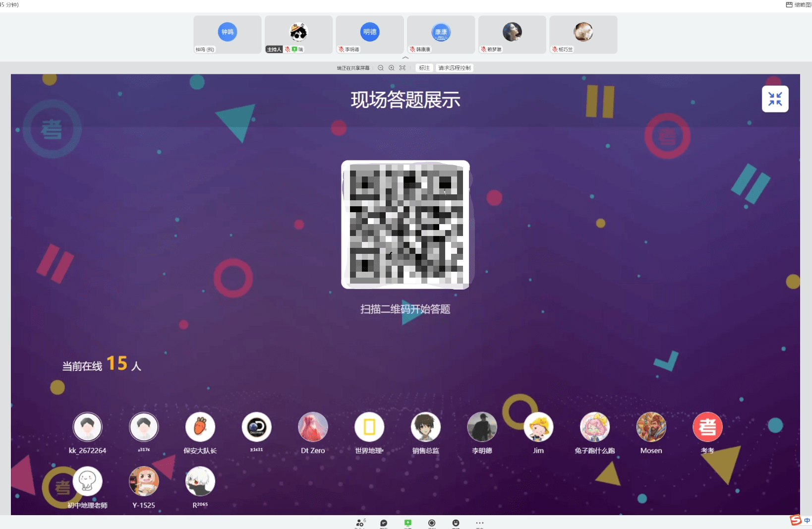The image size is (812, 529).
Task: Select the fit-to-screen icon
Action: point(403,68)
